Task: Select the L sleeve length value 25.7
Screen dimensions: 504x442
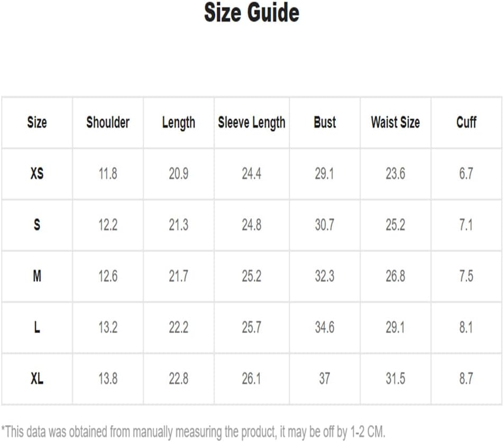Action: coord(252,327)
